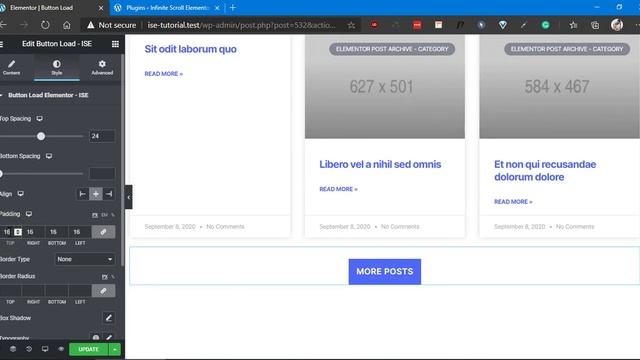The height and width of the screenshot is (360, 640).
Task: Switch to the Content tab
Action: coord(11,67)
